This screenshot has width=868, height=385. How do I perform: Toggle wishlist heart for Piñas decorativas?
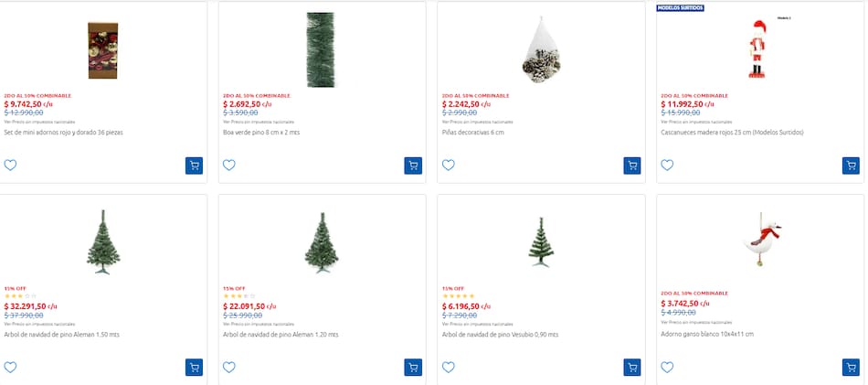tap(449, 166)
